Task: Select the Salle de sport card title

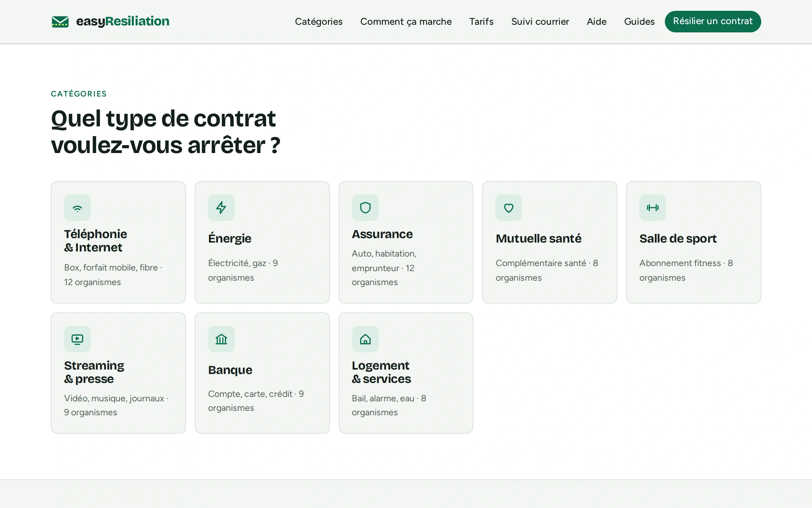Action: tap(678, 238)
